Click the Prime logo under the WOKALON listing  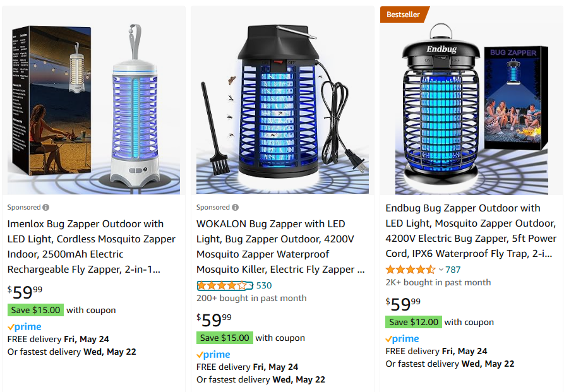(x=213, y=355)
